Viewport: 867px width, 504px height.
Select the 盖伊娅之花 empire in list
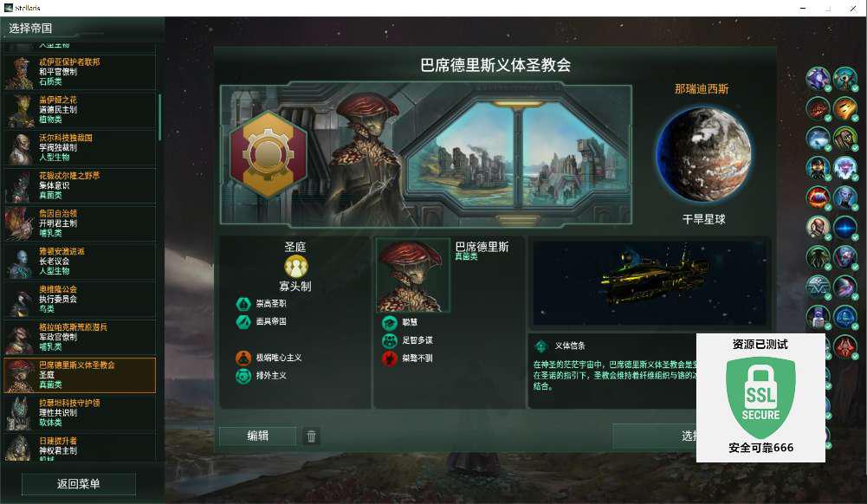tap(80, 110)
